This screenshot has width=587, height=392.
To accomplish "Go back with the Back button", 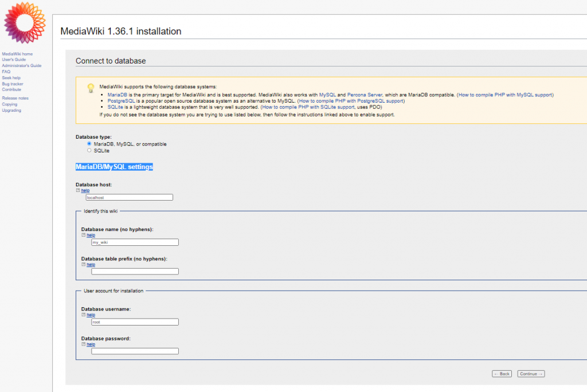I will click(x=502, y=374).
